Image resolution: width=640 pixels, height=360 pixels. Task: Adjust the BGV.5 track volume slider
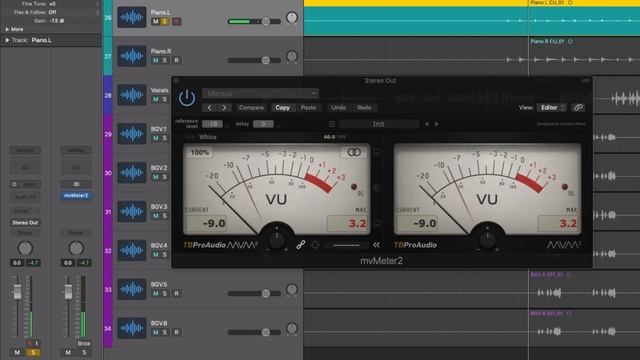click(254, 293)
